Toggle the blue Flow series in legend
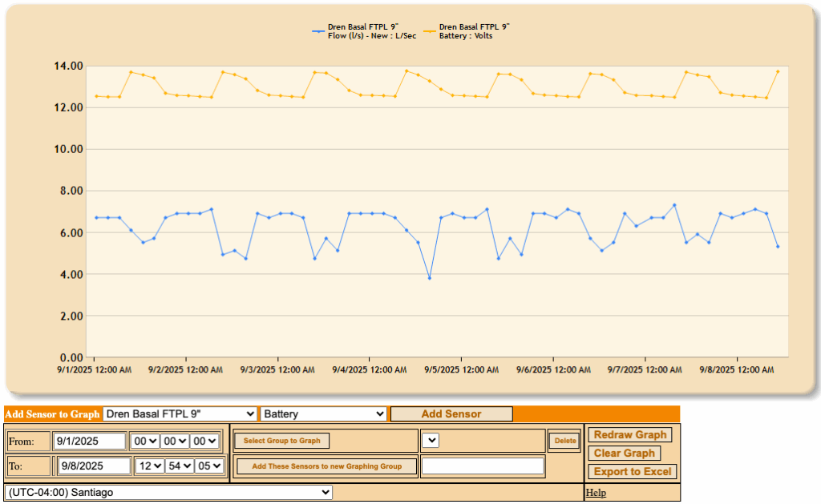Screen dimensions: 821x504 pyautogui.click(x=364, y=30)
